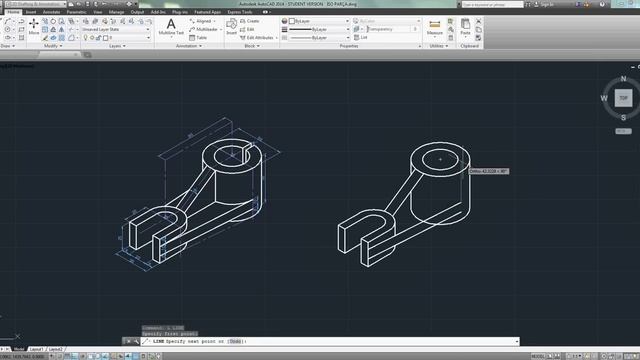Click the N compass direction on ViewCube
This screenshot has width=640, height=360.
tap(623, 78)
